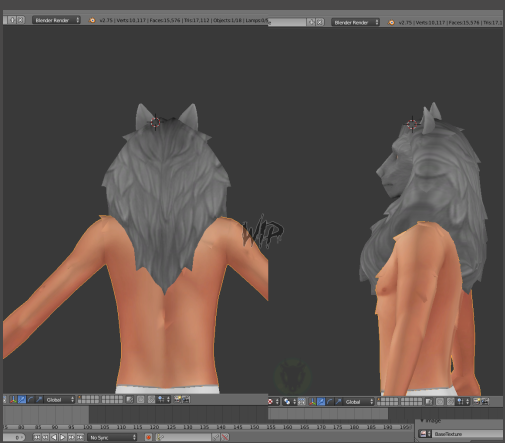Play the animation forward
The image size is (505, 443).
pos(62,437)
